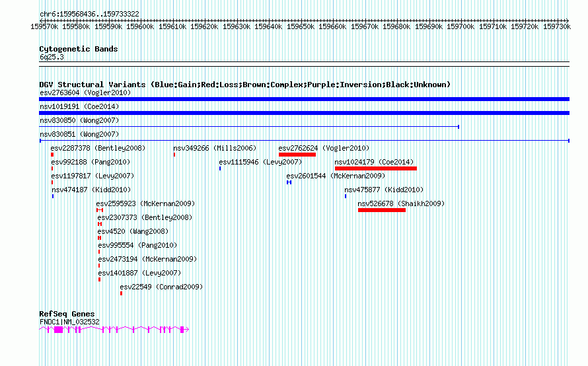The height and width of the screenshot is (366, 588).
Task: Click nsv349266 (Mills2006) label
Action: pyautogui.click(x=215, y=148)
